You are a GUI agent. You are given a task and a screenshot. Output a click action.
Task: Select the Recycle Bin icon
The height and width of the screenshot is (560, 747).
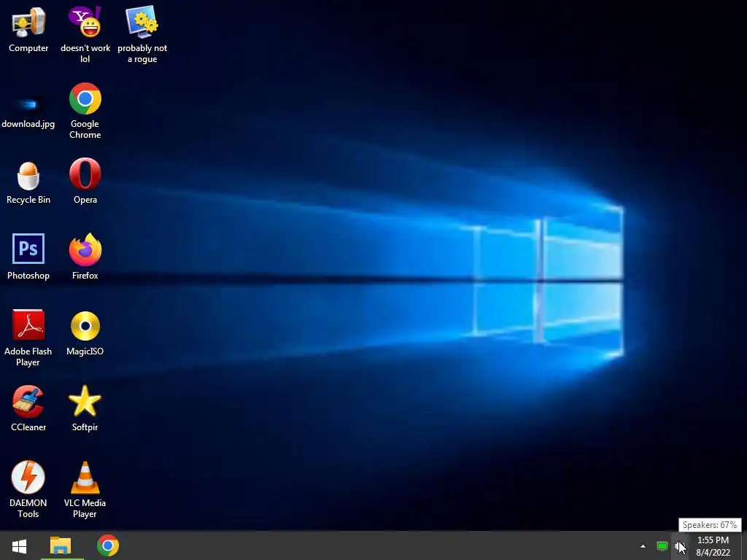pyautogui.click(x=28, y=175)
